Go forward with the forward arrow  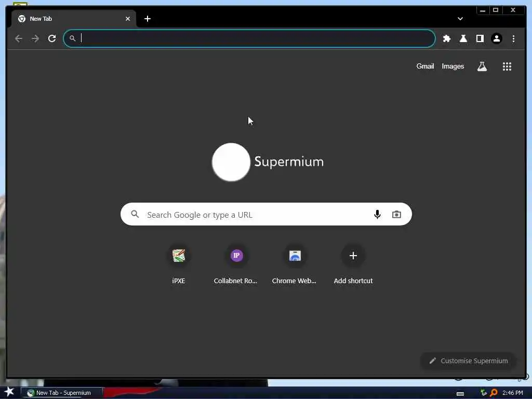pyautogui.click(x=35, y=38)
